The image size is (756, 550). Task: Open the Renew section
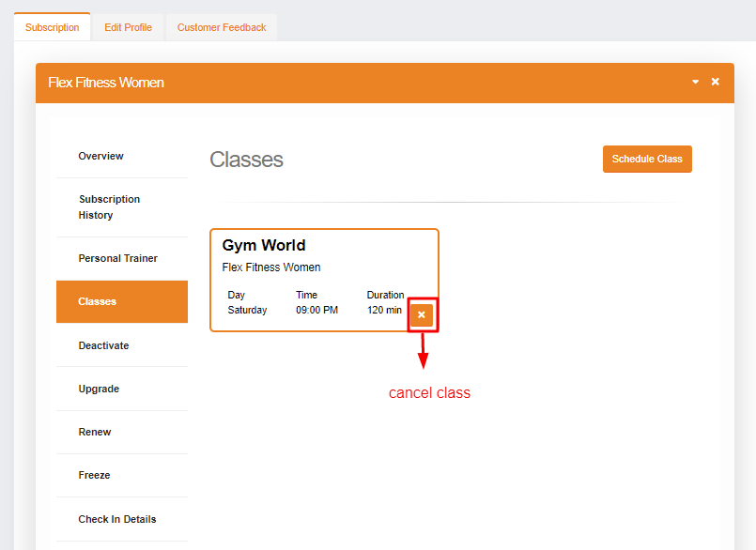(x=95, y=432)
